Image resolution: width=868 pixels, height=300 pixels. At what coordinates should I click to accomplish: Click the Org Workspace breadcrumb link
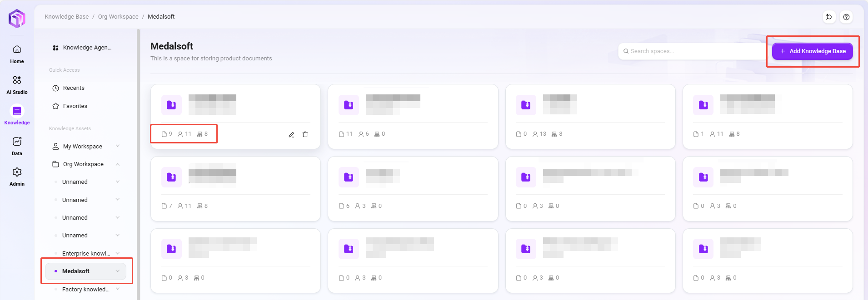(x=118, y=17)
